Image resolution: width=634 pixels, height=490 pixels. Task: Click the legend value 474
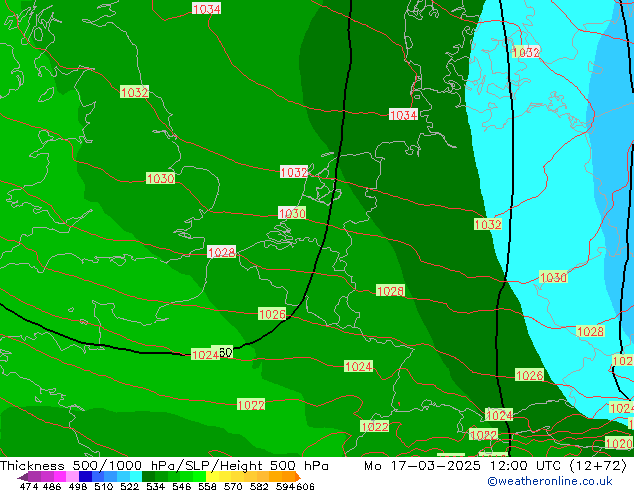pos(29,486)
